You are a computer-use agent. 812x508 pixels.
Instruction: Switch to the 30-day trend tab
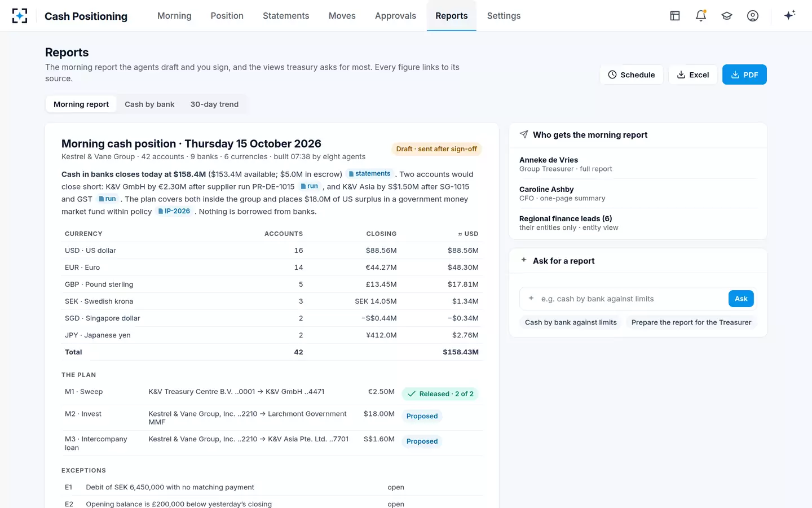tap(214, 104)
